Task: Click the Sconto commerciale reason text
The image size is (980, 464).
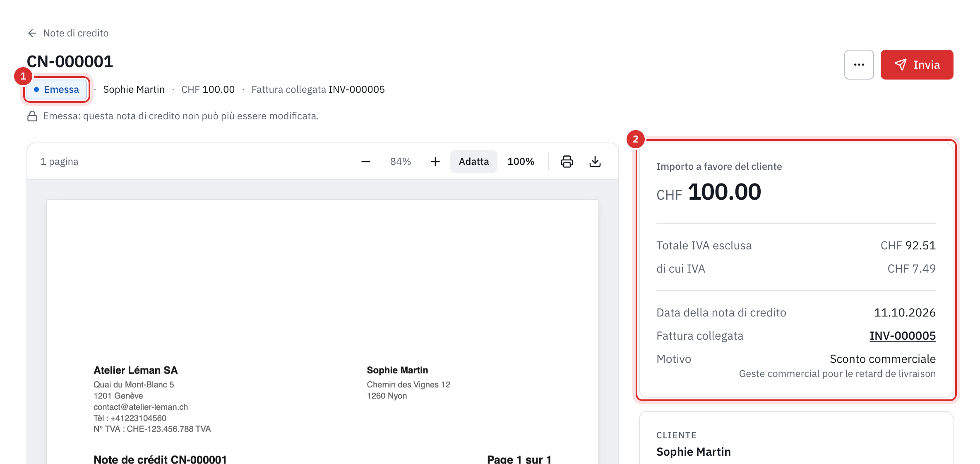Action: 882,359
